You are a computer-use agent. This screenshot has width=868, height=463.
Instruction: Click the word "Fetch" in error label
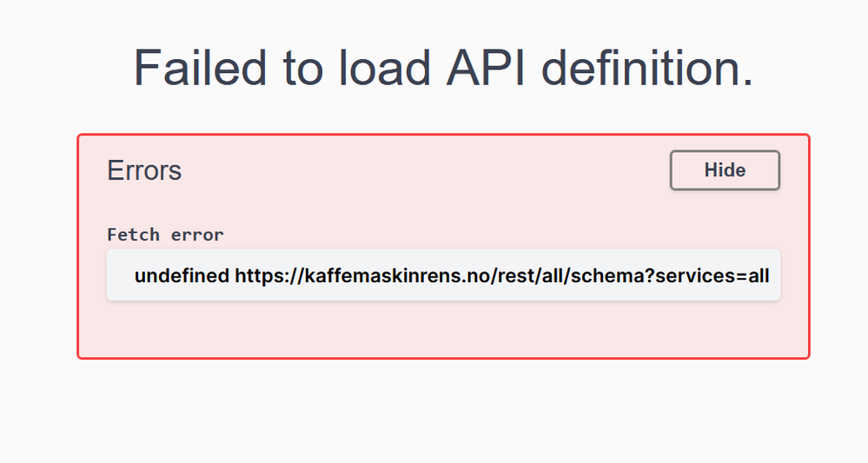133,235
